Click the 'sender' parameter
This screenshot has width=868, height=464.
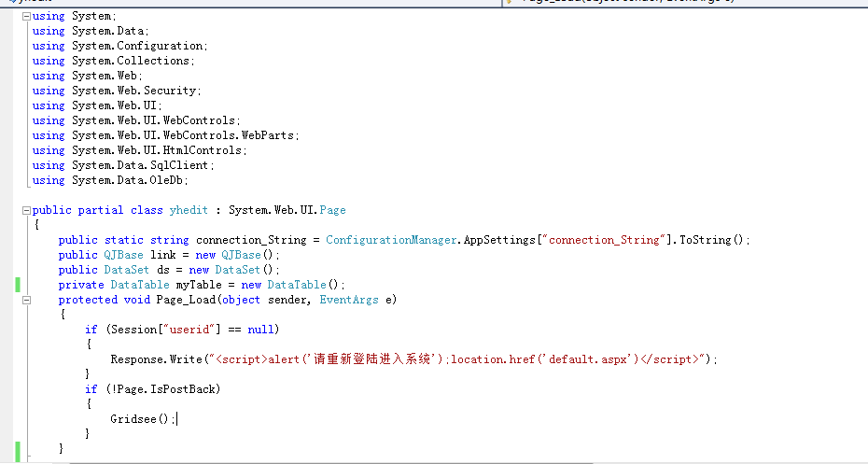[287, 300]
